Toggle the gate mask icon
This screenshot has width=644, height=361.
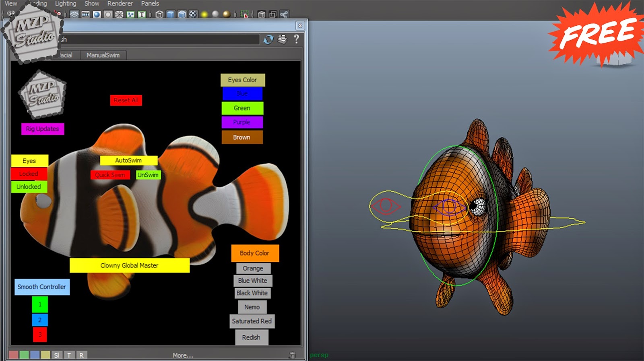point(108,14)
